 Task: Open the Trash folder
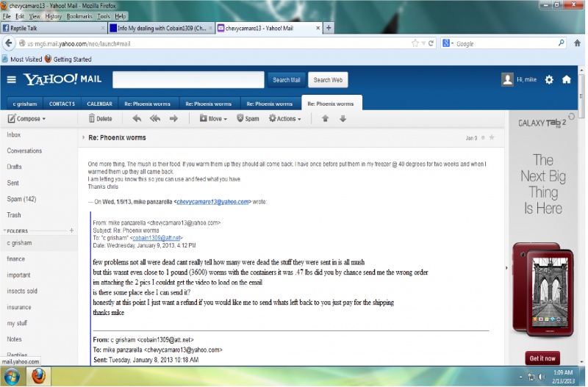pos(14,215)
